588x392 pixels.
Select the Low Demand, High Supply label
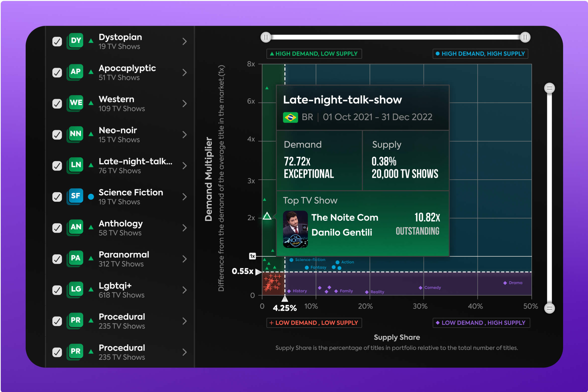(481, 323)
